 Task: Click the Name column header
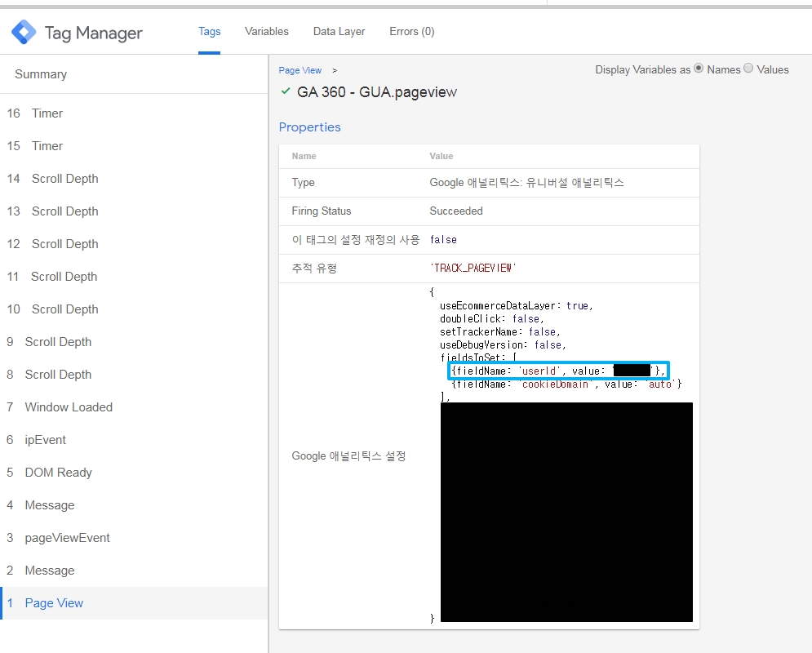304,156
